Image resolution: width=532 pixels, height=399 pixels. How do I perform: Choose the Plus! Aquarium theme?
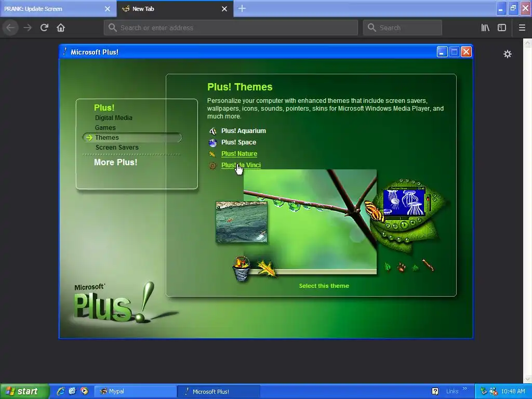[243, 130]
